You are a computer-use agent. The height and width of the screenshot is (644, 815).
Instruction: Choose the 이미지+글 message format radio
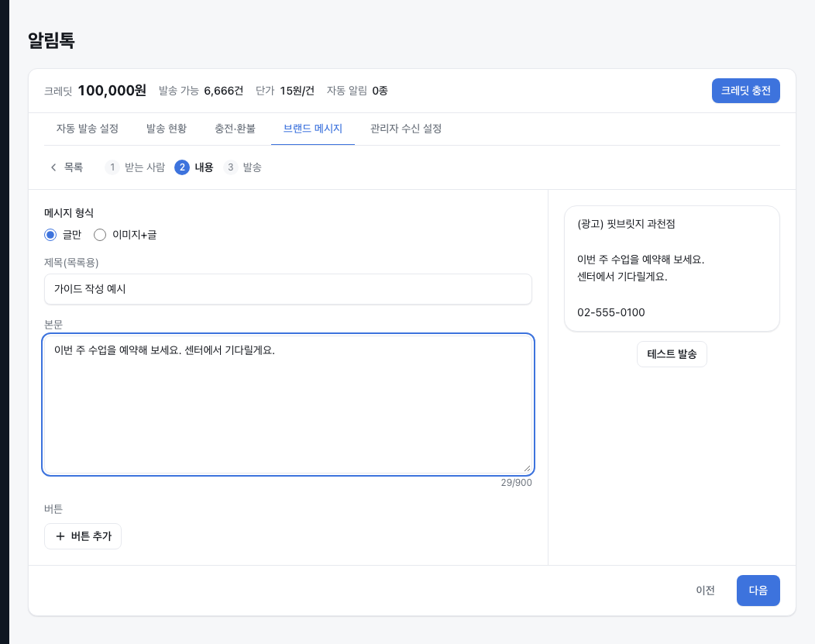pos(100,235)
